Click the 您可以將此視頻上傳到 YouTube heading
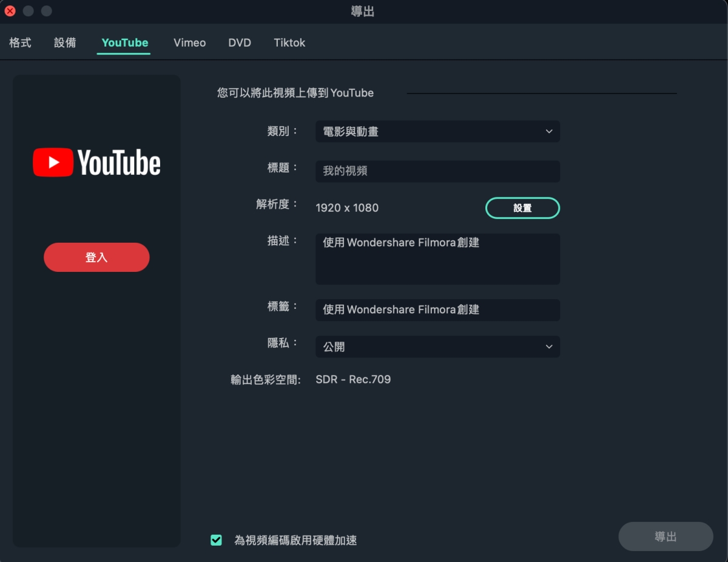The width and height of the screenshot is (728, 562). click(295, 93)
